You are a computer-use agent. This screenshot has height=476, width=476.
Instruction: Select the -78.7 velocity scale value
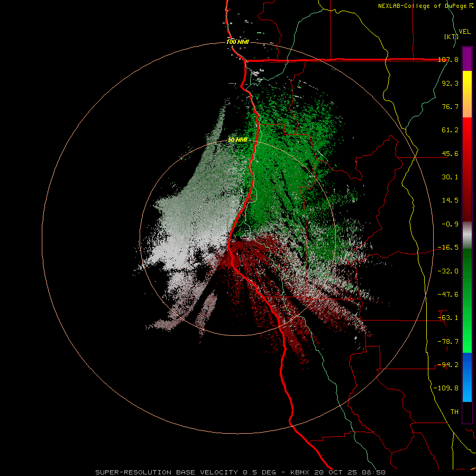click(x=448, y=342)
